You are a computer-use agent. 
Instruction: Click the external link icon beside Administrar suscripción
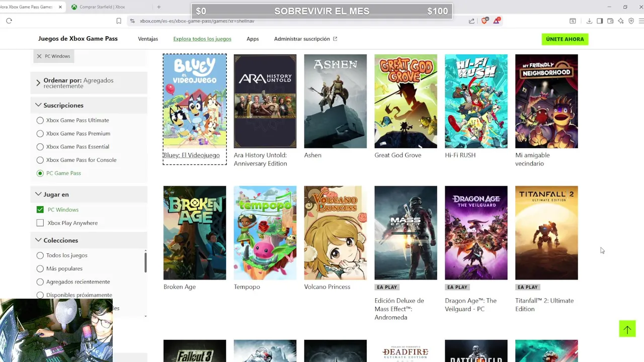(335, 39)
